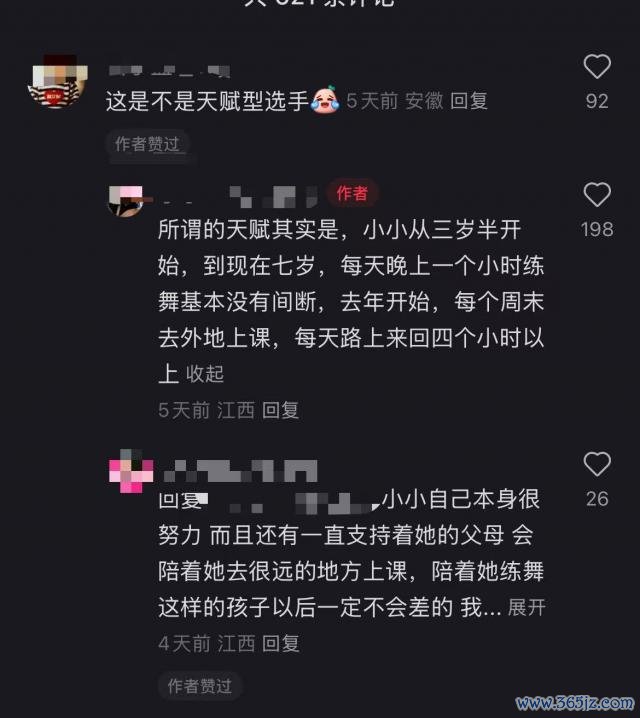Open the third commenter's blurred username

point(240,471)
